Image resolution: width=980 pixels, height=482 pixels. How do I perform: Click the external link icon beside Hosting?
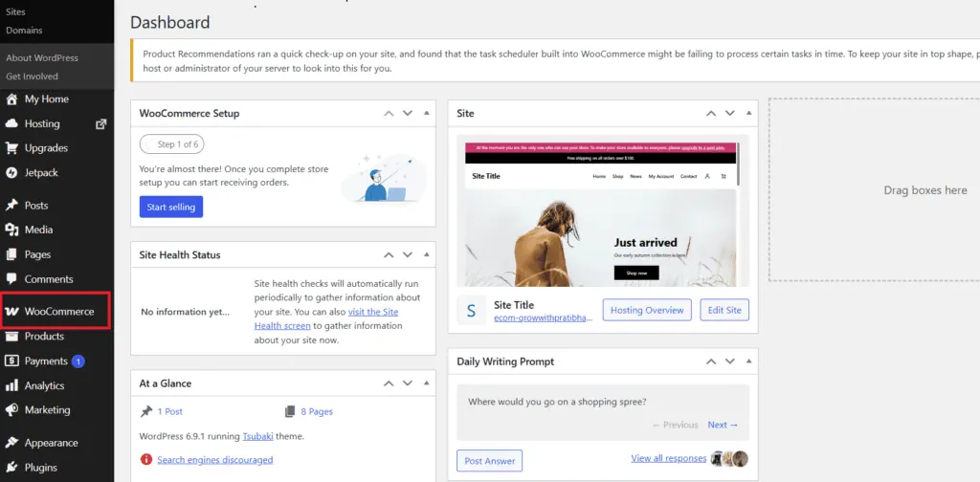tap(100, 123)
